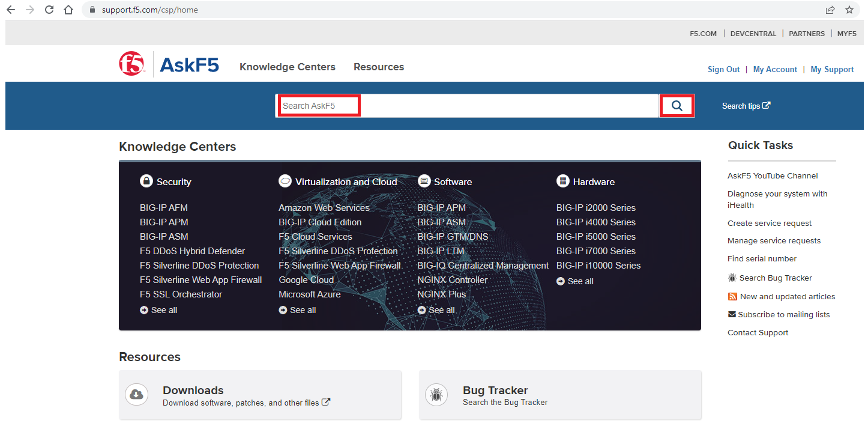Open the DEVCENTRAL top link
Viewport: 868px width, 423px height.
click(x=753, y=34)
